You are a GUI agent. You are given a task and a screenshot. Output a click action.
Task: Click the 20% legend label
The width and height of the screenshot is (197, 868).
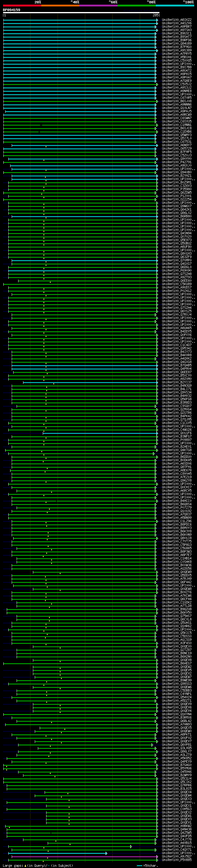pos(38,2)
